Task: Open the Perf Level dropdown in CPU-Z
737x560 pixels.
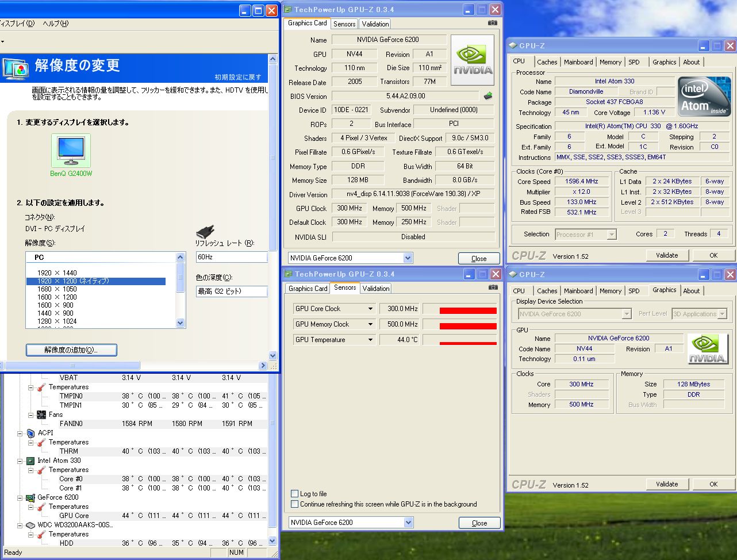Action: coord(722,314)
